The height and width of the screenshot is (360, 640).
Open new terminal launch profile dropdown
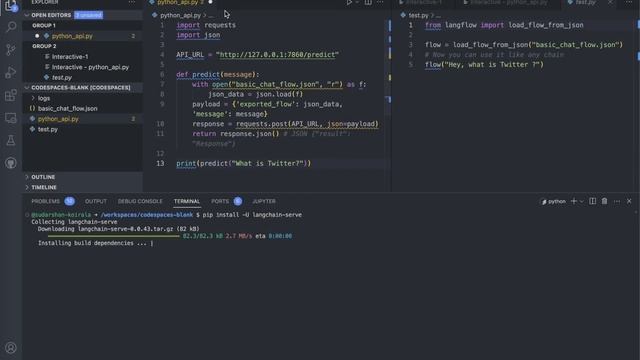[x=582, y=201]
